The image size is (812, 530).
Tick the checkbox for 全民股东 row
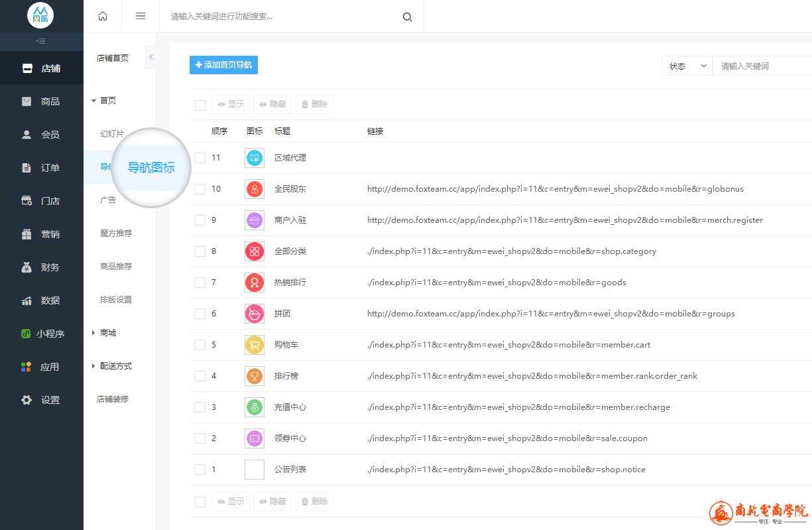pyautogui.click(x=200, y=189)
